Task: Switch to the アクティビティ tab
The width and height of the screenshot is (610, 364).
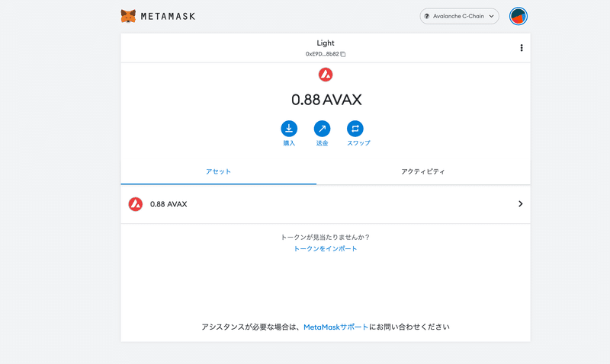Action: point(423,171)
